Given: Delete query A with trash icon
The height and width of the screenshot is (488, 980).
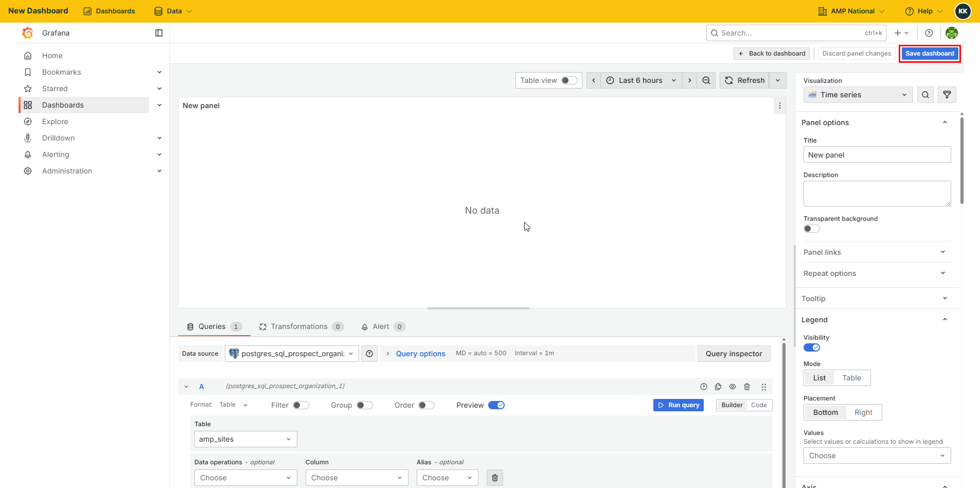Looking at the screenshot, I should 747,387.
